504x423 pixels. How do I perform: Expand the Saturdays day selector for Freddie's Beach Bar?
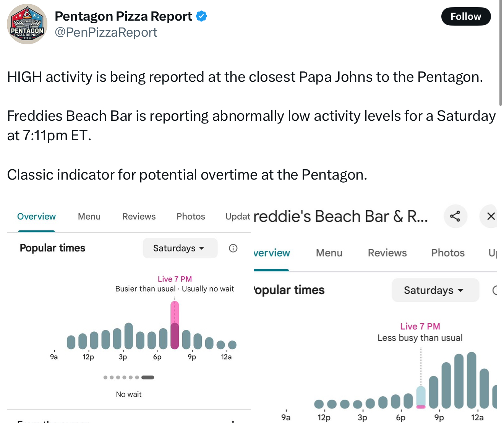pyautogui.click(x=435, y=290)
